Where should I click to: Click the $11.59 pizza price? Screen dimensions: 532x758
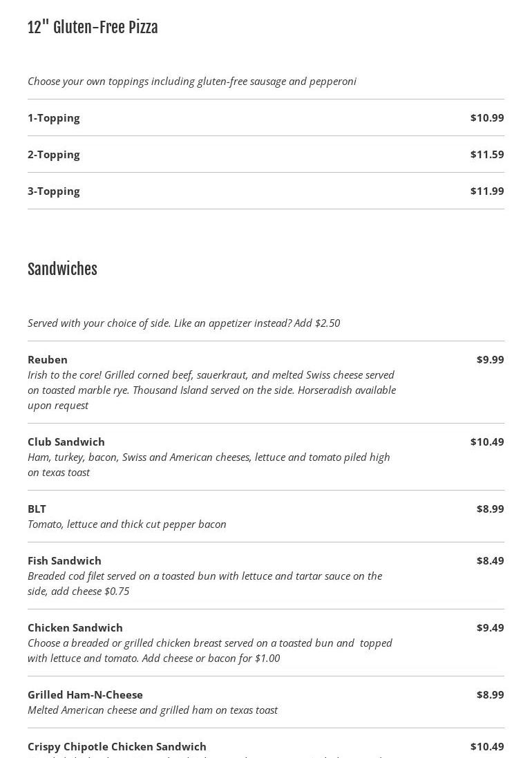coord(487,155)
